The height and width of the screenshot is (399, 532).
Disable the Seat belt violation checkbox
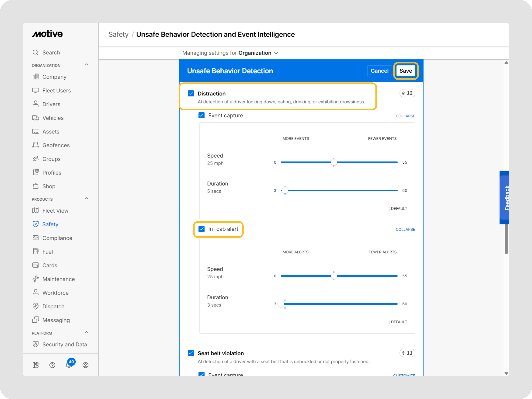(191, 353)
